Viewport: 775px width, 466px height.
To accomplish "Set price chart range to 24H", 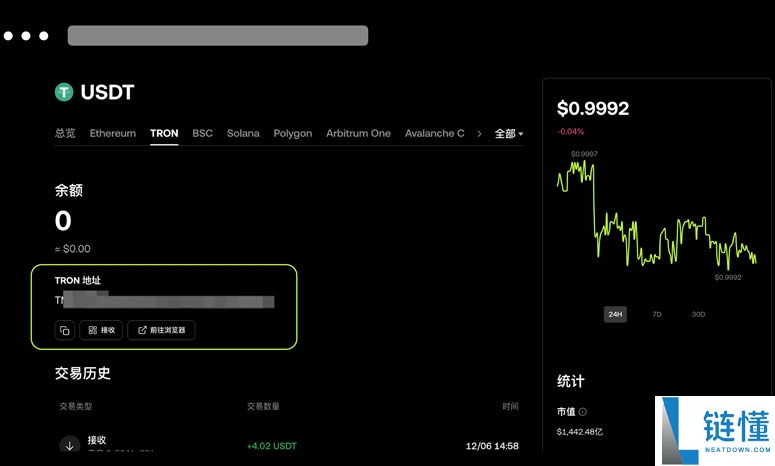I will pos(615,314).
